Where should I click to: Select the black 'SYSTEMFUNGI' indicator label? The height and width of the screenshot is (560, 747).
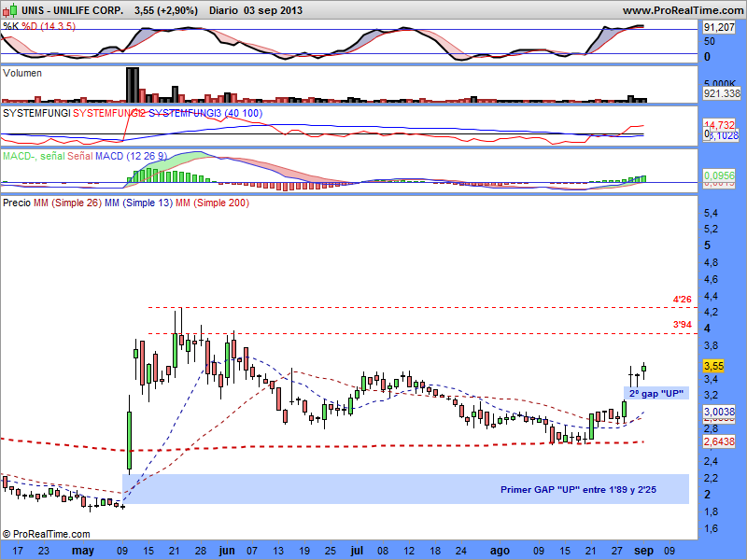(x=36, y=113)
